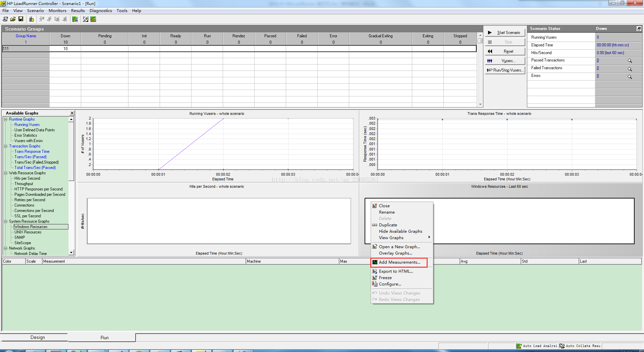Viewport: 644px width, 352px height.
Task: Switch to the Run tab
Action: [x=105, y=338]
